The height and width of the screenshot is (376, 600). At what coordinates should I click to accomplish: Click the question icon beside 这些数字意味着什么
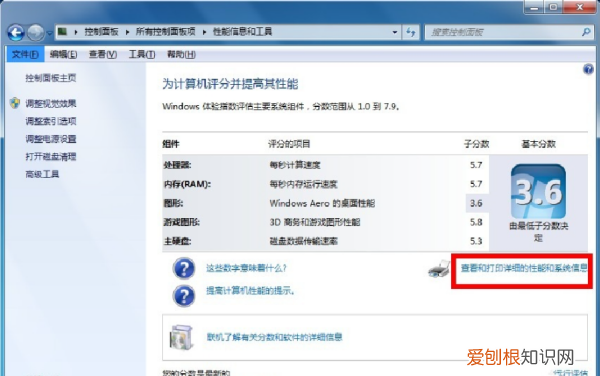[184, 268]
